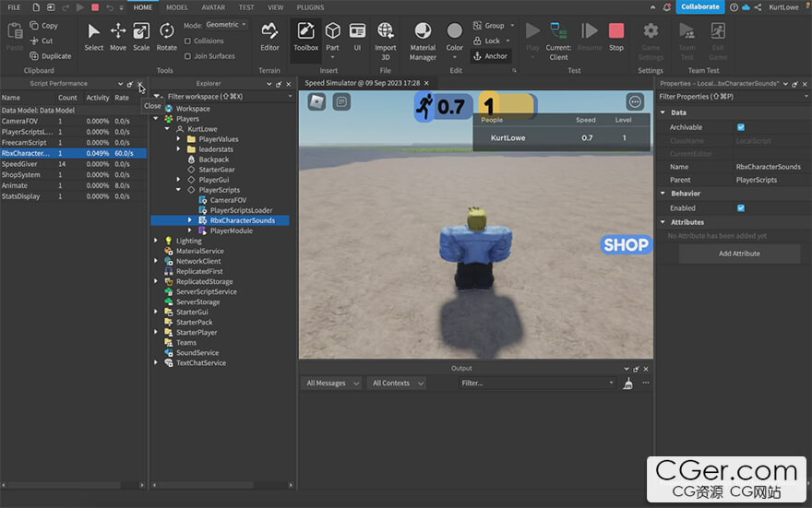Open the All Contexts dropdown
Viewport: 812px width, 508px height.
(x=397, y=384)
